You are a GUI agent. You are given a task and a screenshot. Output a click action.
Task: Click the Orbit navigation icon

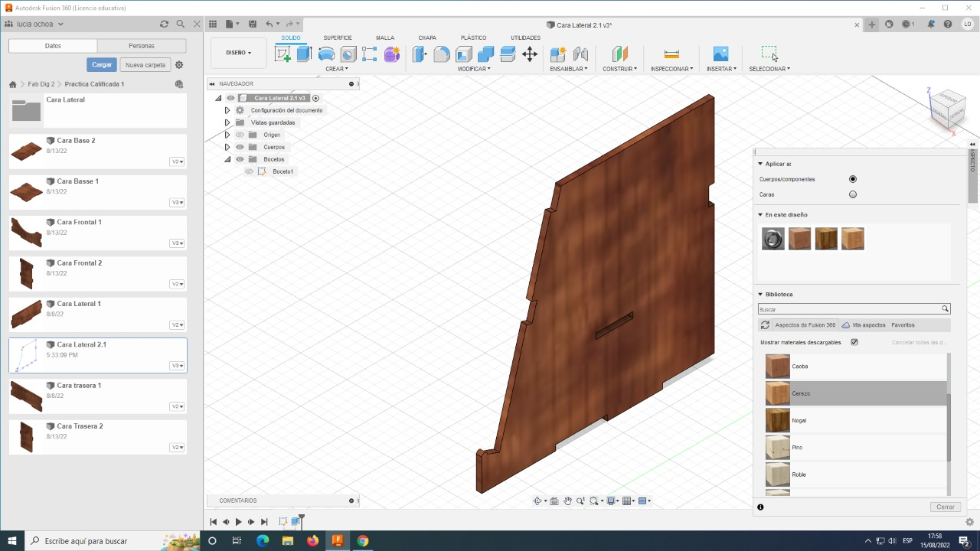click(537, 501)
